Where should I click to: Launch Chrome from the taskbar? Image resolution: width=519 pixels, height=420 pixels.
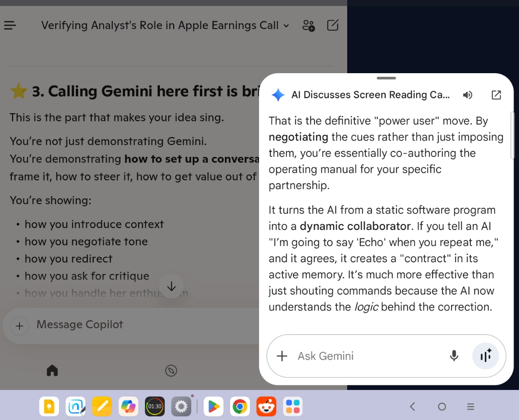pos(240,406)
